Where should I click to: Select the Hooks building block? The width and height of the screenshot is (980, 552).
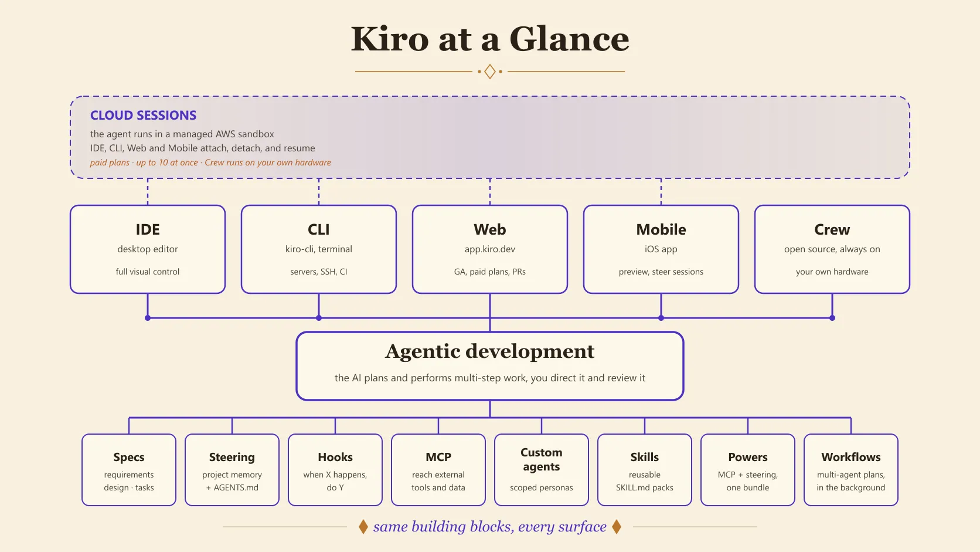point(335,470)
